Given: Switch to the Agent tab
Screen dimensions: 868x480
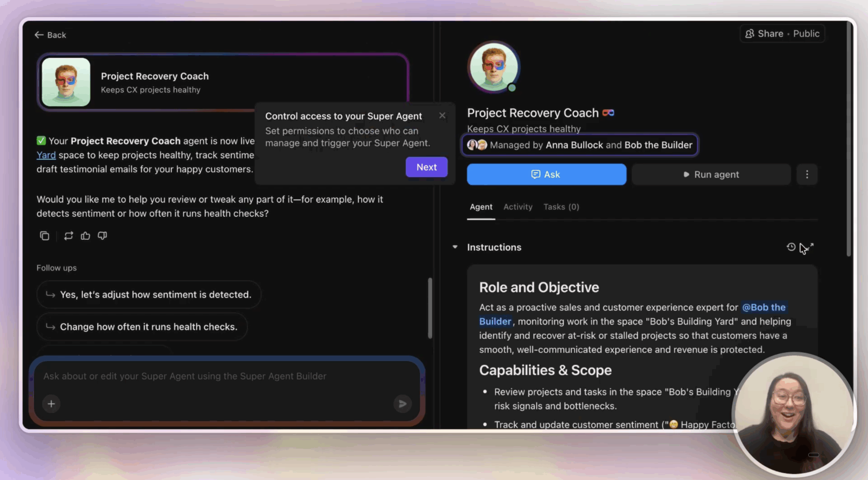Looking at the screenshot, I should coord(481,207).
